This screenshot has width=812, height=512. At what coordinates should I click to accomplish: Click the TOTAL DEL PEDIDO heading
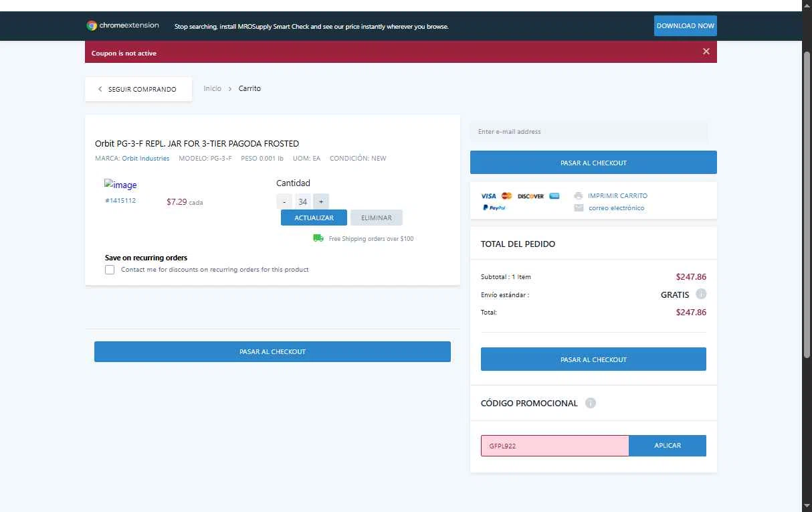pos(518,244)
